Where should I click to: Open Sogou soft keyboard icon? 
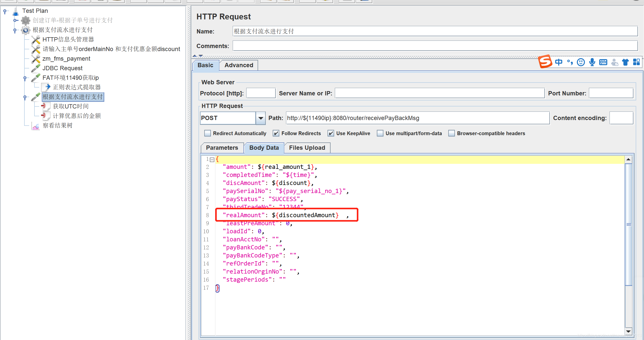(x=603, y=62)
